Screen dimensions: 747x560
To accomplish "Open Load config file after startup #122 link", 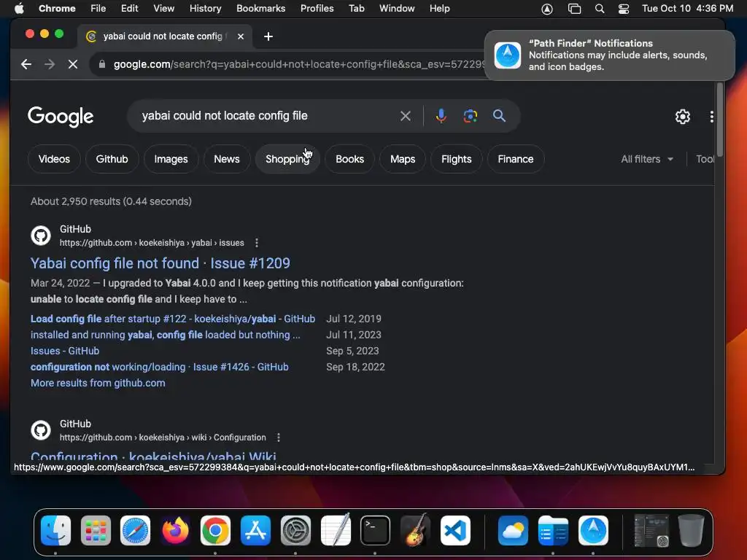I will (173, 319).
